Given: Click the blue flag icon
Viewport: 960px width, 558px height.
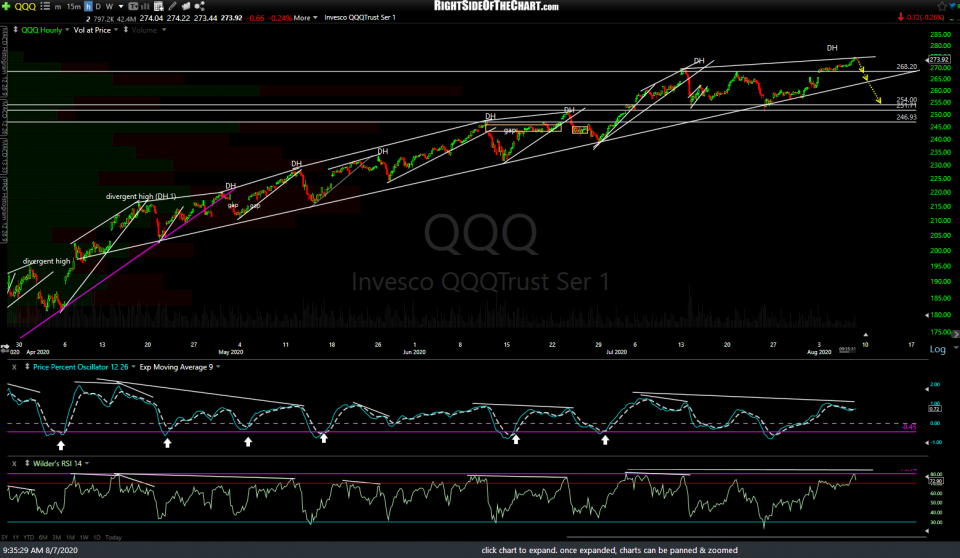Looking at the screenshot, I should click(954, 6).
